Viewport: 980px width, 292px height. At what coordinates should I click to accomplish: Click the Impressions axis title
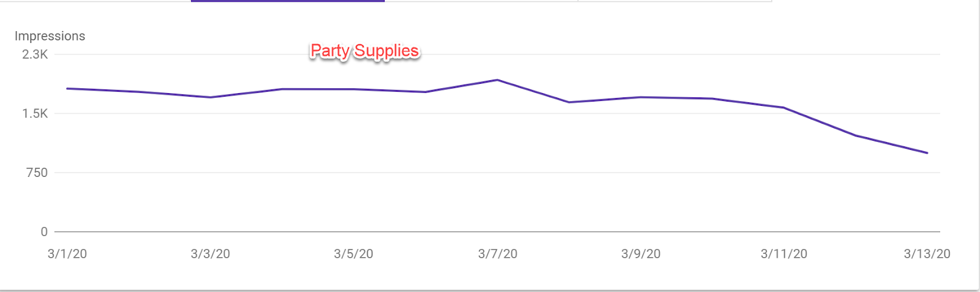tap(50, 36)
